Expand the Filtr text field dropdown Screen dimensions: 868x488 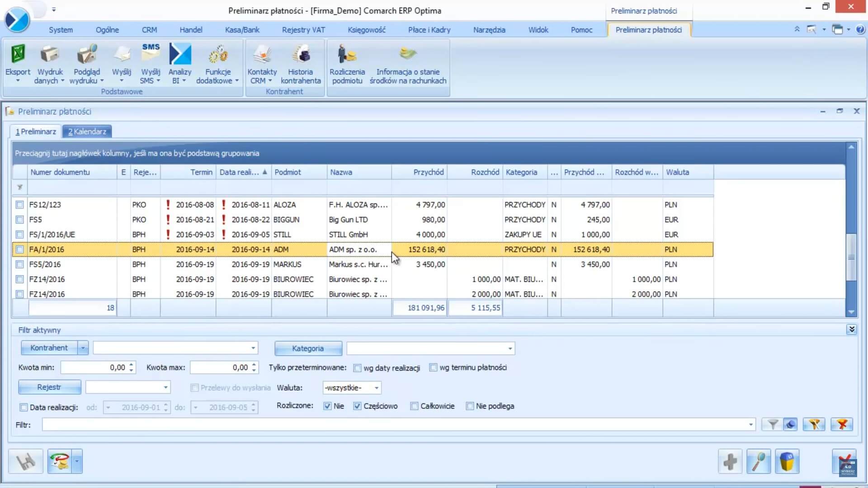click(751, 425)
